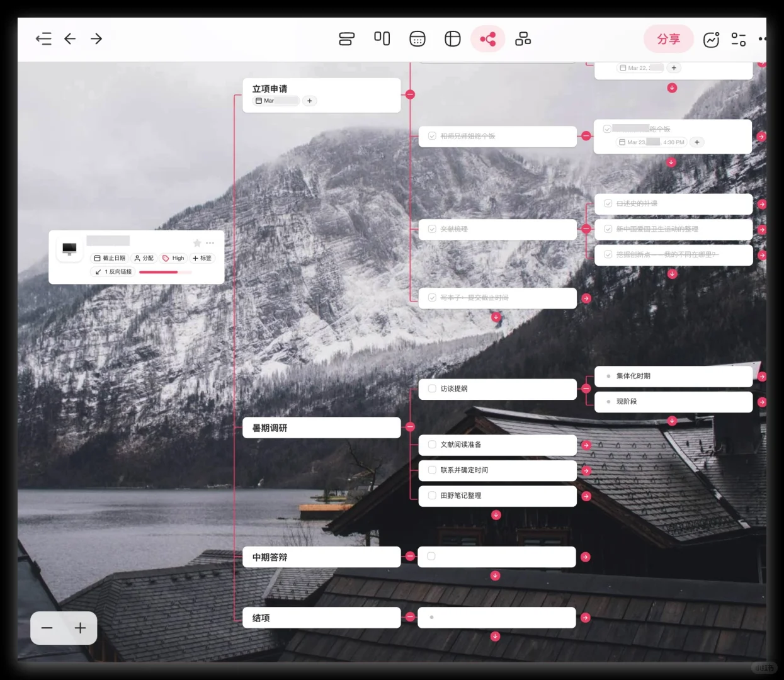Open the 1 反向链接 backlink chip
The height and width of the screenshot is (680, 784).
pyautogui.click(x=113, y=272)
